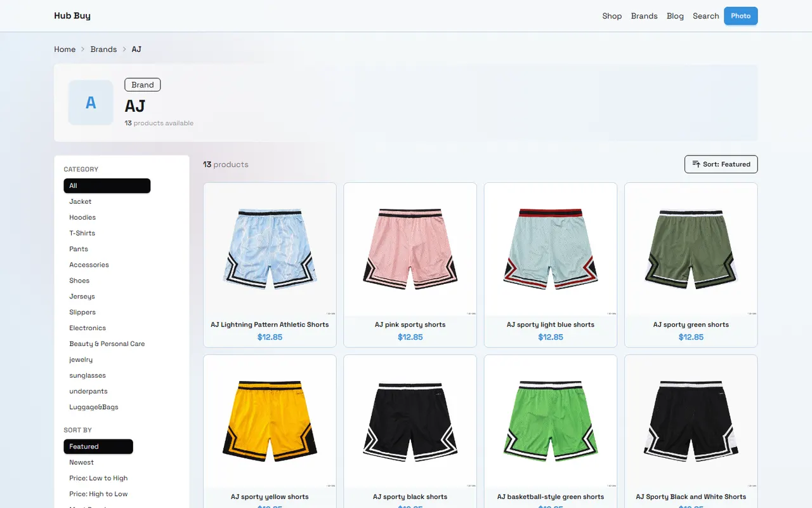Sort by Price: Low to High

(x=98, y=478)
